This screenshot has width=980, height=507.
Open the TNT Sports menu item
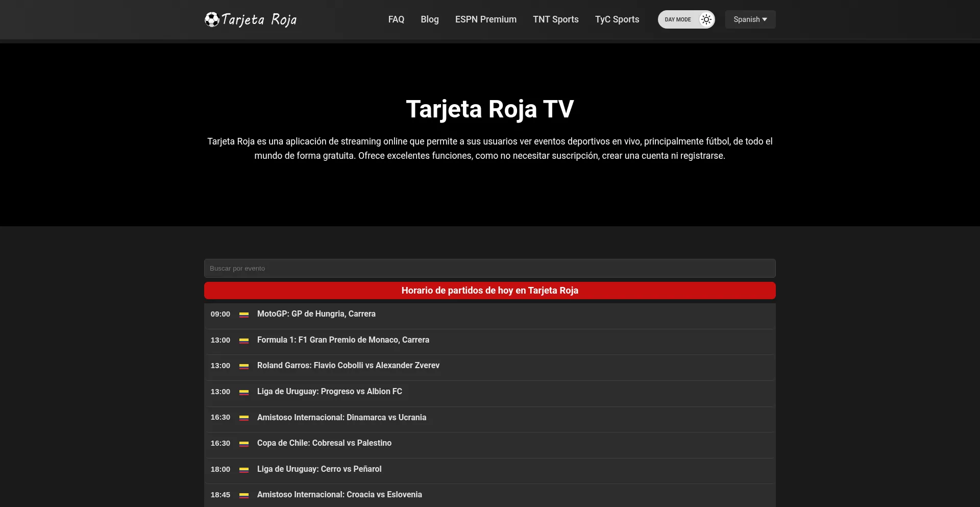click(556, 19)
